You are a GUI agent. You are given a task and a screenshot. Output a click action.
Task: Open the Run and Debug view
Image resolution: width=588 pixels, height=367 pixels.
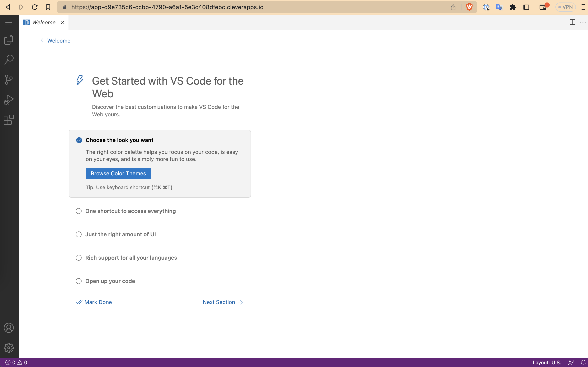(9, 100)
